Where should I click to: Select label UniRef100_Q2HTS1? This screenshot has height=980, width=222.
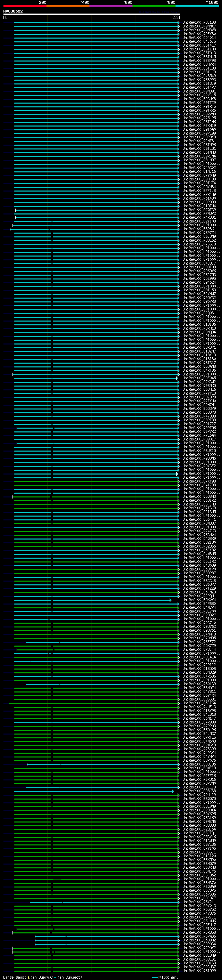[x=199, y=141]
